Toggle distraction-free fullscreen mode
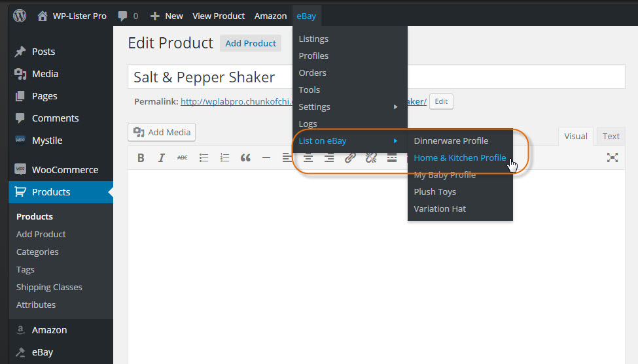 click(x=612, y=157)
